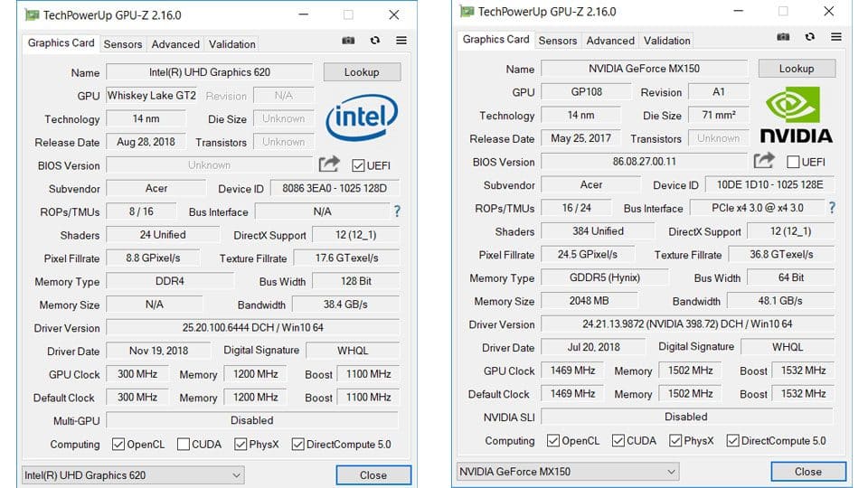The height and width of the screenshot is (488, 868).
Task: Switch to Advanced tab in NVIDIA window
Action: [x=610, y=41]
